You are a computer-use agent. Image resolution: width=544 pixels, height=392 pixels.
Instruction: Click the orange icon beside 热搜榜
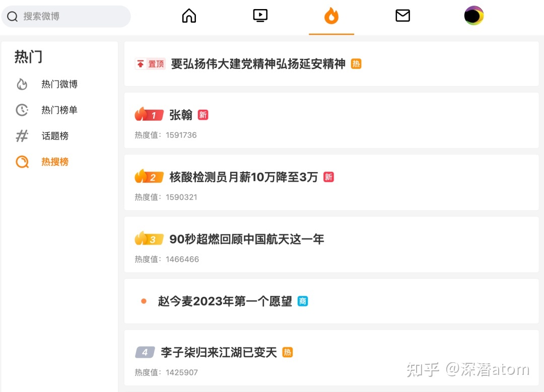click(x=22, y=162)
